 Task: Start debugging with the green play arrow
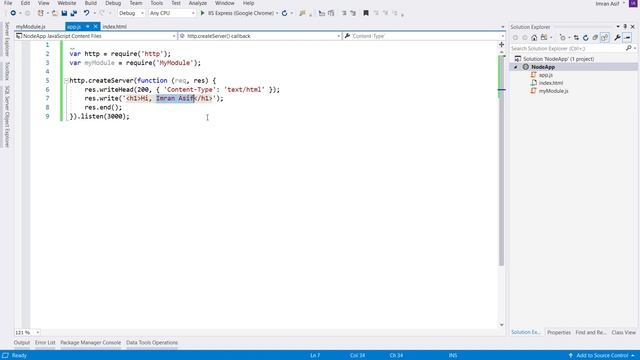point(202,13)
